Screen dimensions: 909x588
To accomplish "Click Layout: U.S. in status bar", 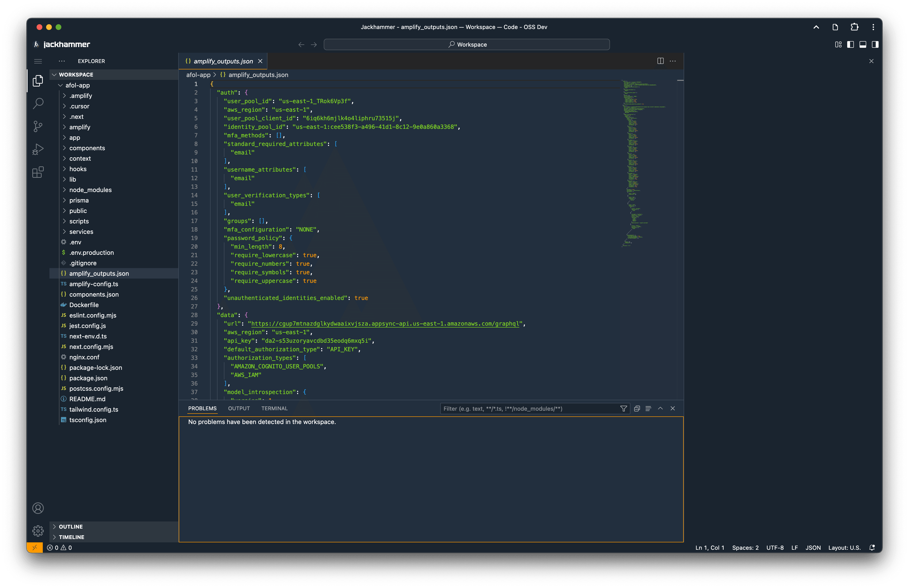I will 844,548.
